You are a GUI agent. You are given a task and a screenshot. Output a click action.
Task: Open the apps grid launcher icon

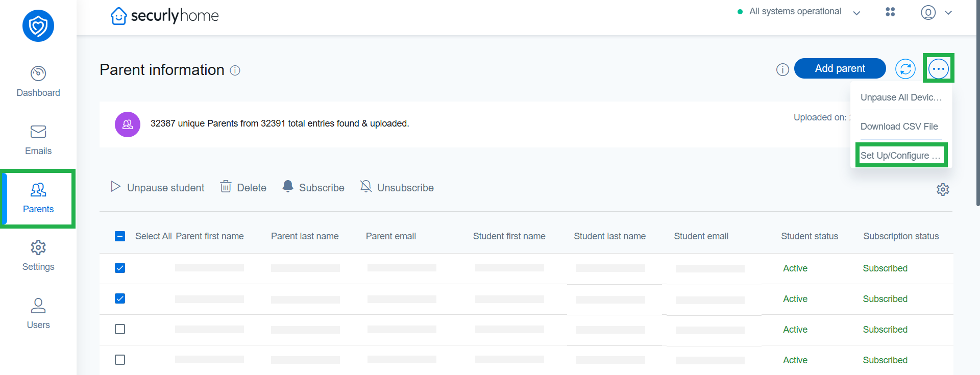(x=890, y=12)
